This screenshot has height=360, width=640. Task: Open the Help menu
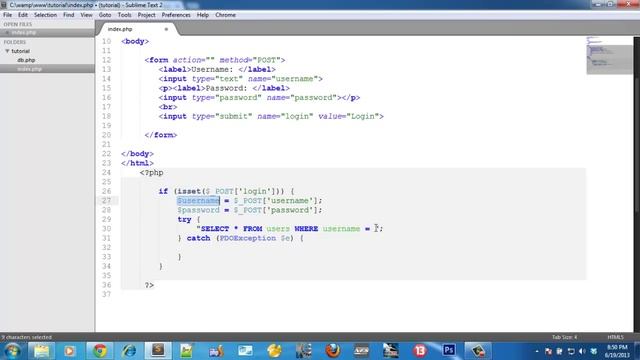(203, 15)
